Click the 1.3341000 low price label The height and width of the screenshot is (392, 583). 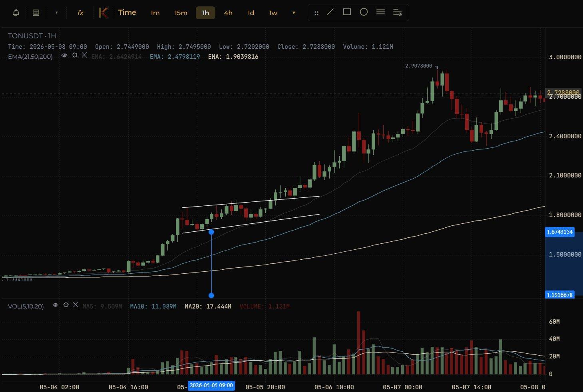coord(19,280)
